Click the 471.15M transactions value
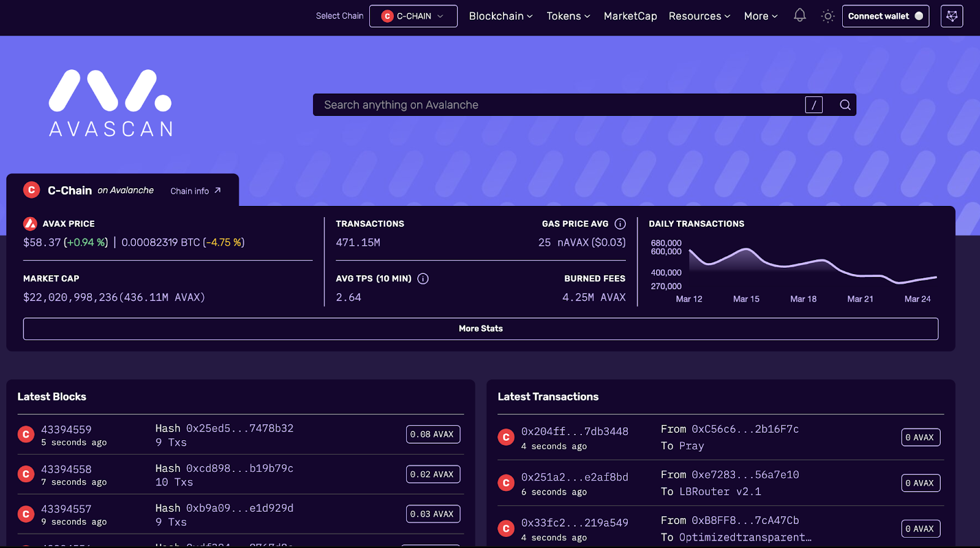Viewport: 980px width, 548px height. (358, 243)
